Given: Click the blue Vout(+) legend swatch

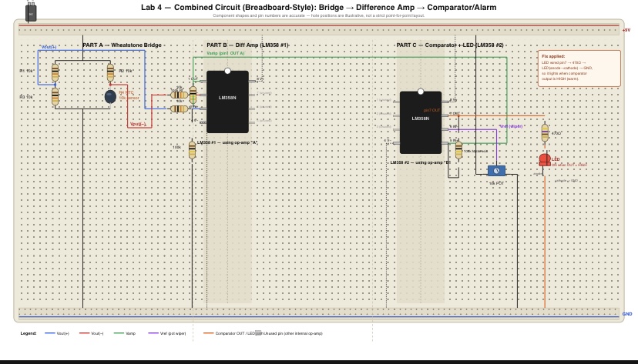Looking at the screenshot, I should tap(50, 333).
